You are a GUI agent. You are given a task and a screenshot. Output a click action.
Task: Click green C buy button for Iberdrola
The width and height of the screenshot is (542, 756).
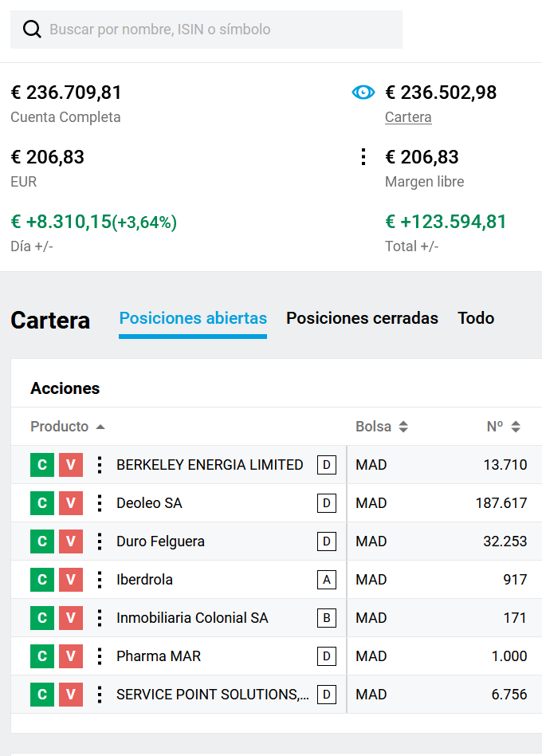pyautogui.click(x=42, y=580)
